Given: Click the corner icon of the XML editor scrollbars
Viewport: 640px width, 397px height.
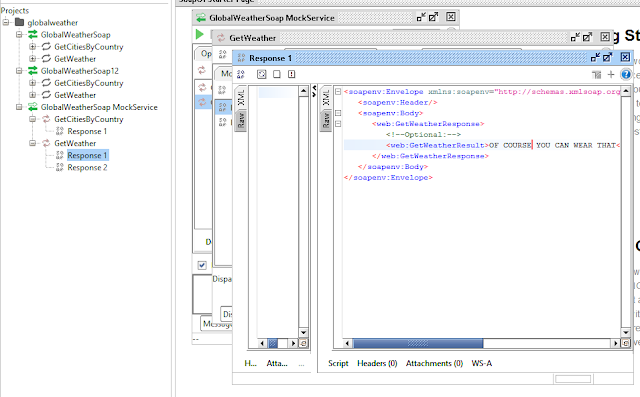Looking at the screenshot, I should pyautogui.click(x=625, y=344).
